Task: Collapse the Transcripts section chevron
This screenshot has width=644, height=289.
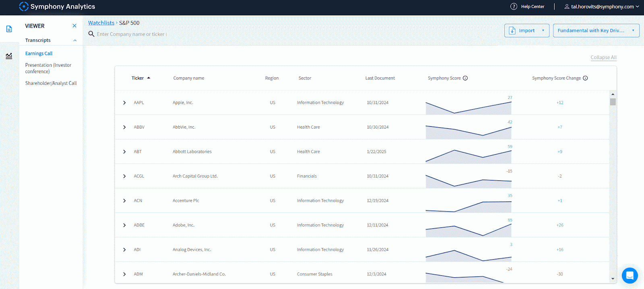Action: coord(75,40)
